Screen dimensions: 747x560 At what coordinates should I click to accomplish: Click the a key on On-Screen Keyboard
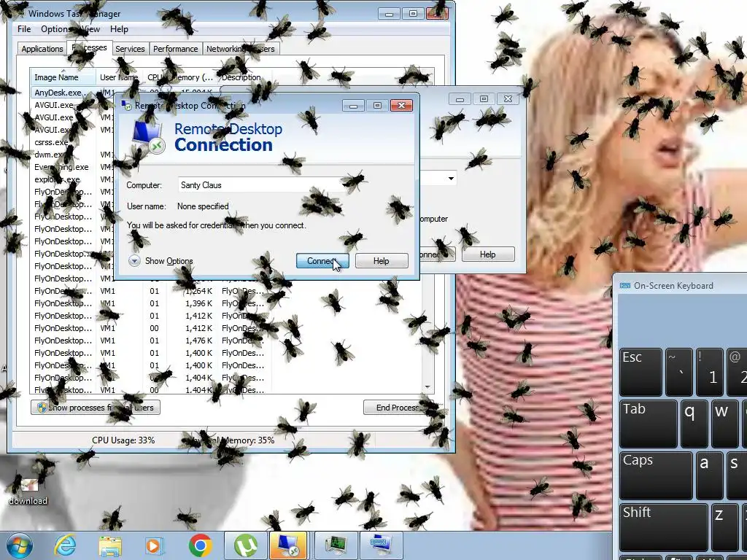click(x=709, y=475)
